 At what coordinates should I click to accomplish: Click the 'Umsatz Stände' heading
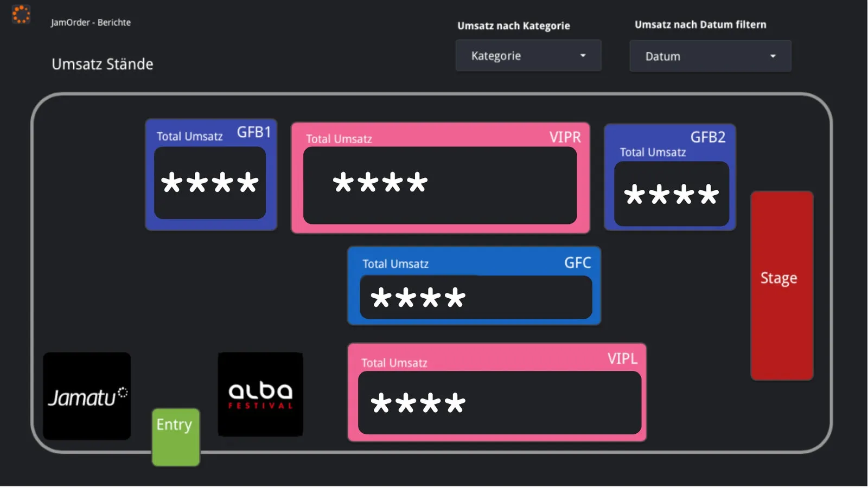point(103,64)
